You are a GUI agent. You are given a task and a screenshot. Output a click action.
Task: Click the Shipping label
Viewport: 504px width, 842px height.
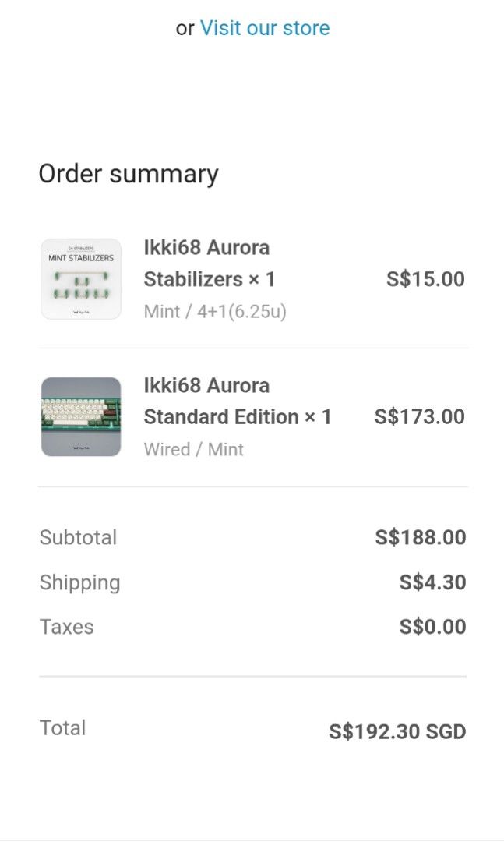pyautogui.click(x=79, y=582)
